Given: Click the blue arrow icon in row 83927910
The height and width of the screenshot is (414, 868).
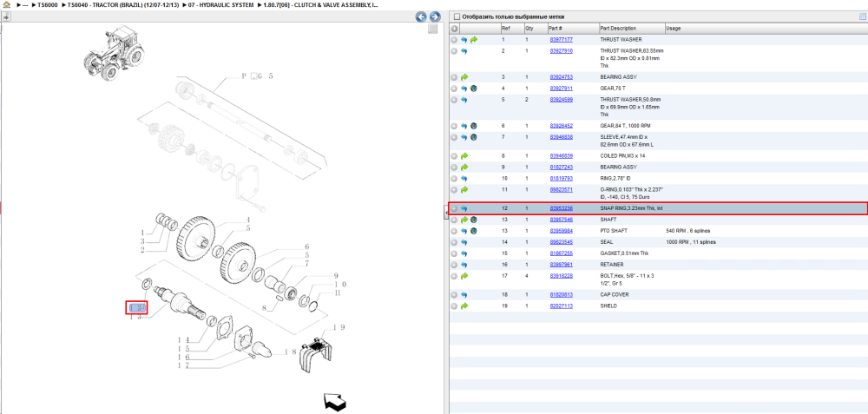Looking at the screenshot, I should [464, 51].
